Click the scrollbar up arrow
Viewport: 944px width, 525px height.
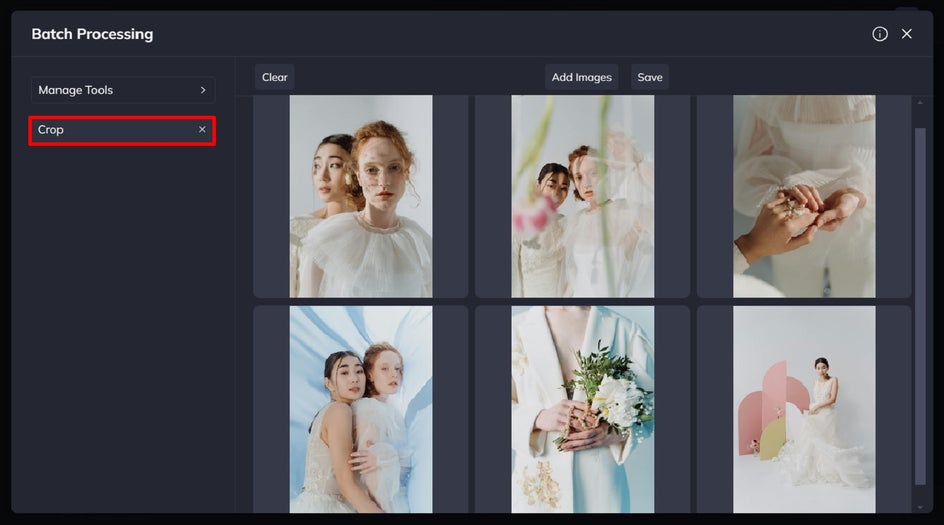tap(920, 103)
